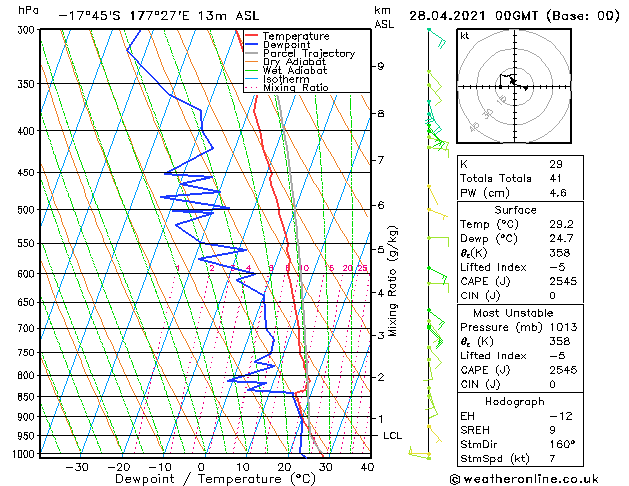Click the surface wind barb at bottom

(419, 453)
